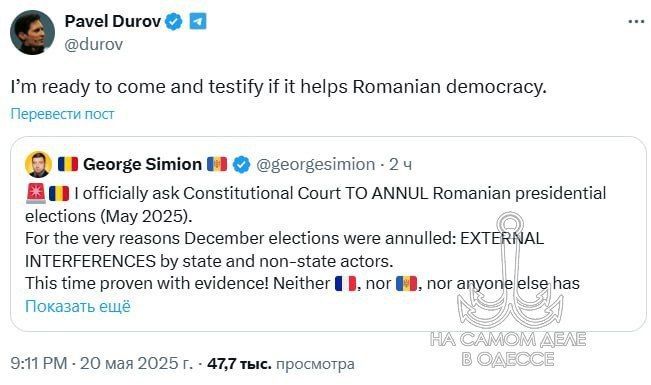Open the 47,7 тыс. просмотра view count
The height and width of the screenshot is (385, 651).
pyautogui.click(x=281, y=364)
